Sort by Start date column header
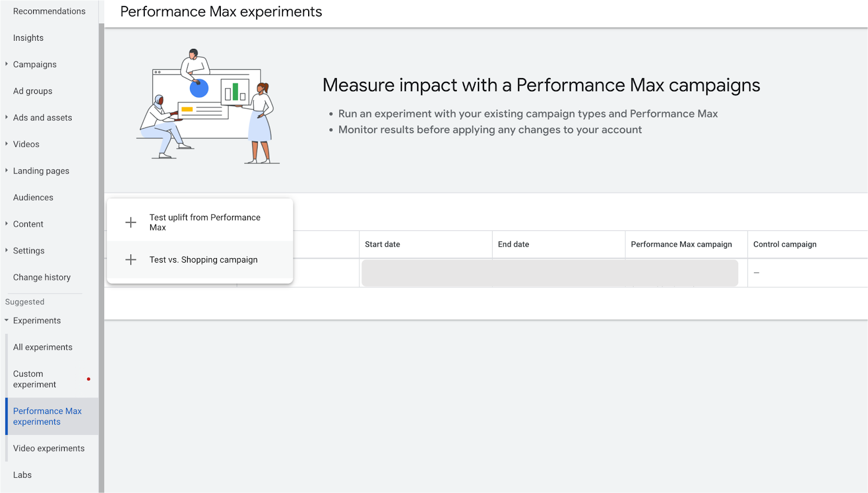This screenshot has height=493, width=868. (382, 245)
